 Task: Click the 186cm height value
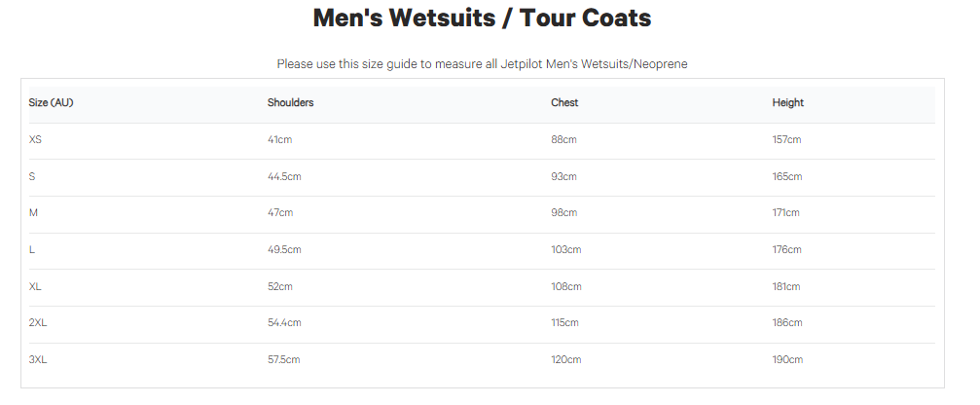tap(787, 323)
